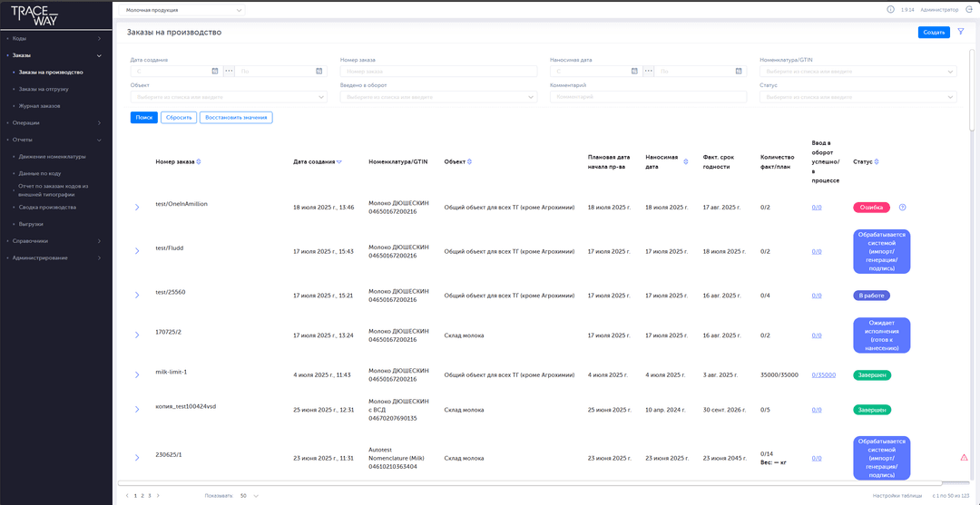This screenshot has height=505, width=980.
Task: Click ellipsis between Наносимая дата date fields
Action: tap(649, 71)
